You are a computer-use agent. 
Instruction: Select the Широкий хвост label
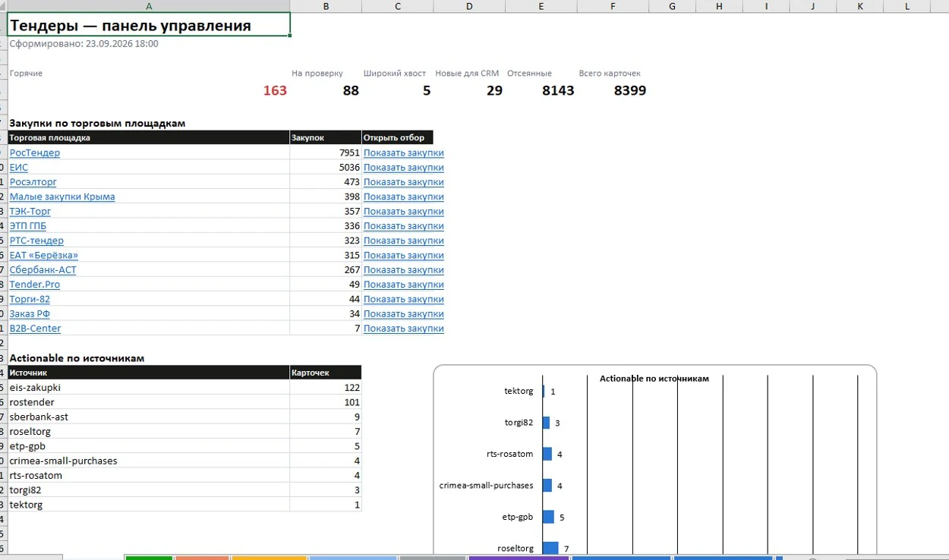point(395,74)
